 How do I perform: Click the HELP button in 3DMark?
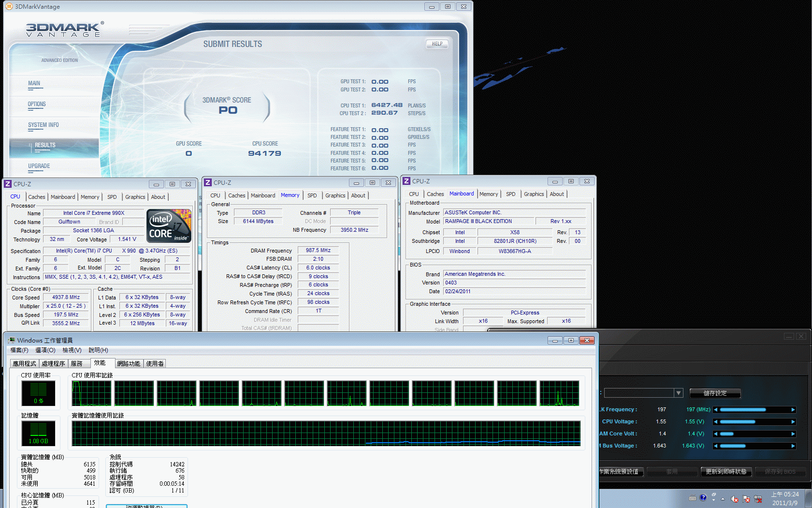tap(437, 44)
